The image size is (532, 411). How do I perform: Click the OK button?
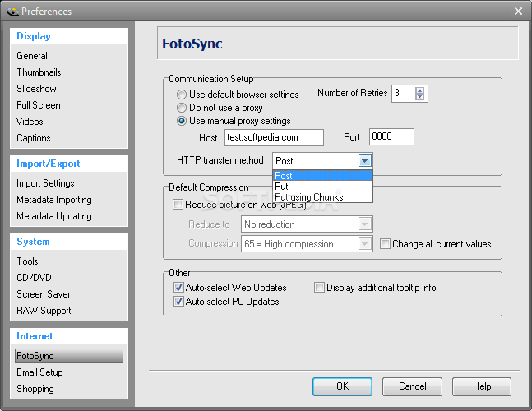point(342,386)
